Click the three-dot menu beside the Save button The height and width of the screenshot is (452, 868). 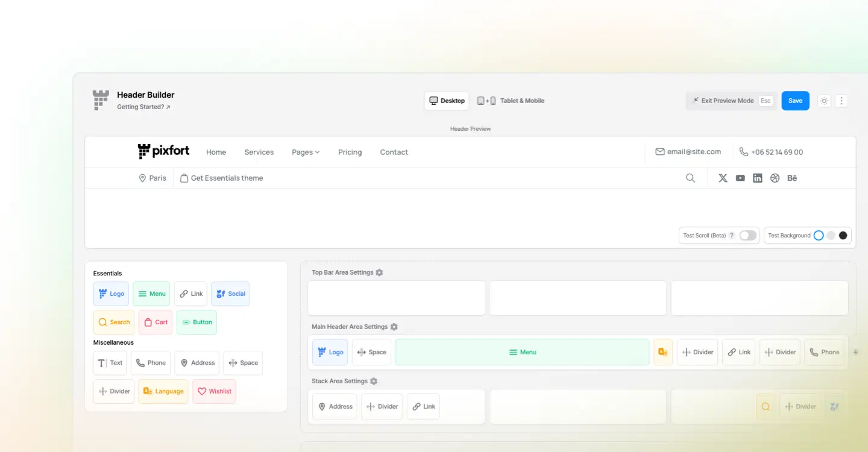click(841, 101)
